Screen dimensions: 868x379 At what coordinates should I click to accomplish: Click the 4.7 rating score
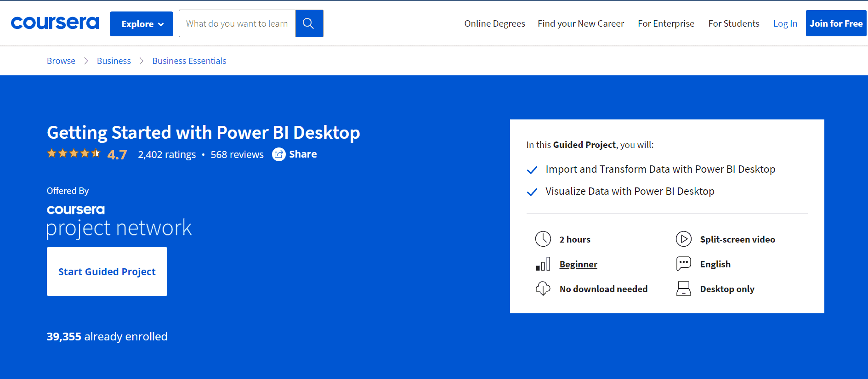coord(117,155)
